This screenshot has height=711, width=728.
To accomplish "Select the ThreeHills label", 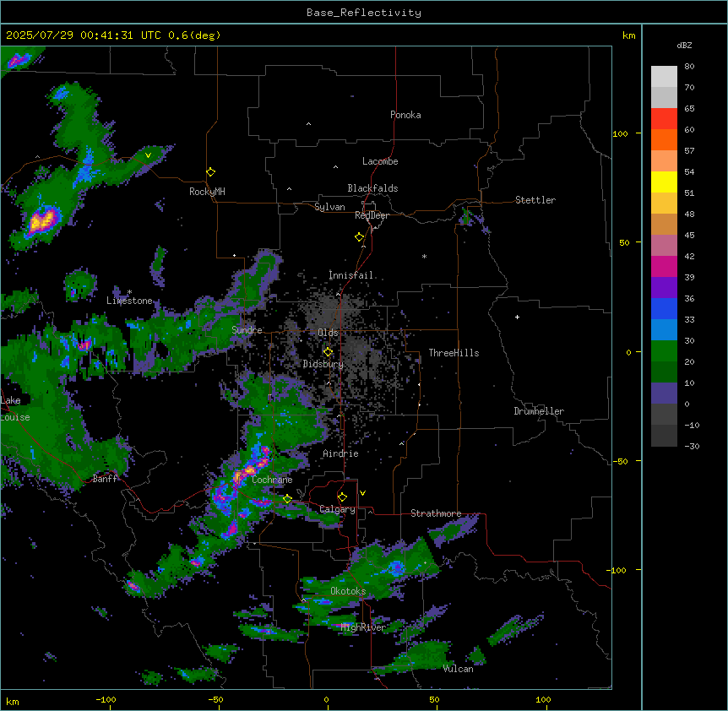I will 454,353.
